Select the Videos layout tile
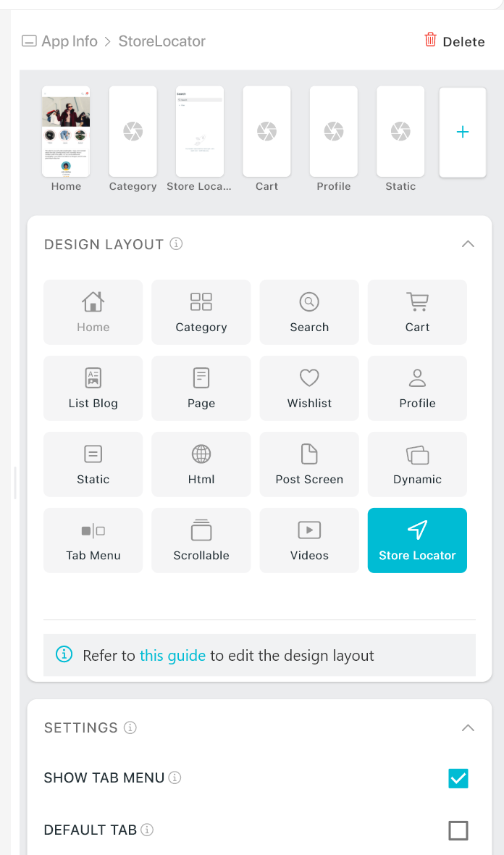This screenshot has width=504, height=855. [x=309, y=541]
